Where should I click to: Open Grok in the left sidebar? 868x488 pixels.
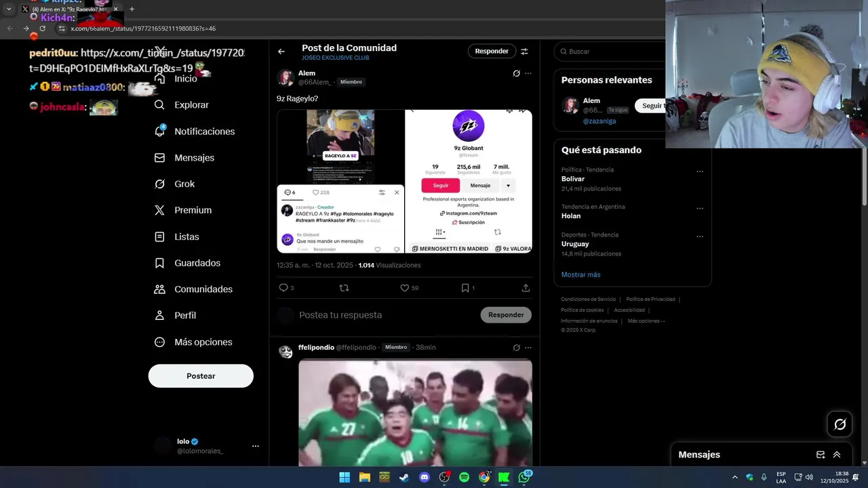[174, 184]
